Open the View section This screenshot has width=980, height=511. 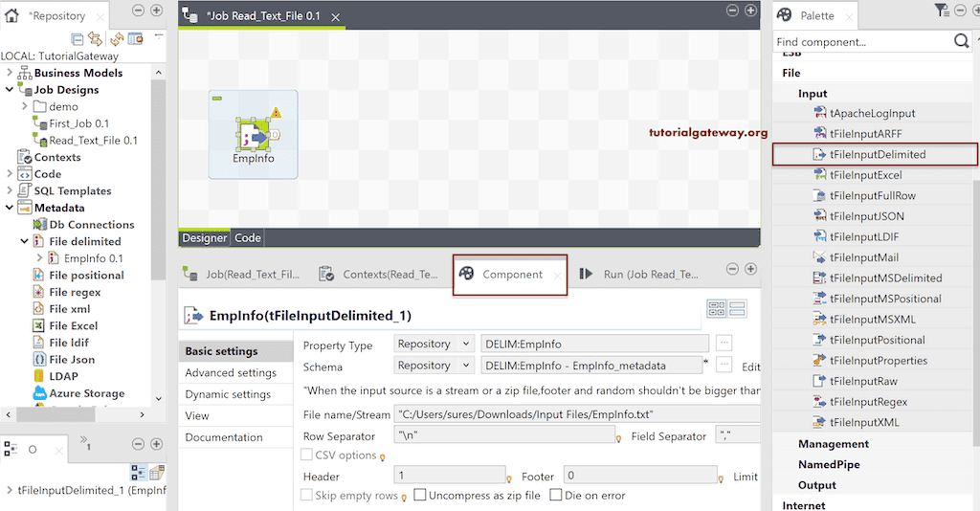pyautogui.click(x=197, y=416)
